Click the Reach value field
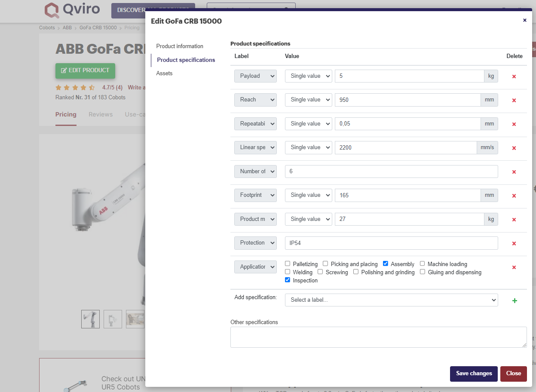The width and height of the screenshot is (536, 392). click(x=407, y=100)
